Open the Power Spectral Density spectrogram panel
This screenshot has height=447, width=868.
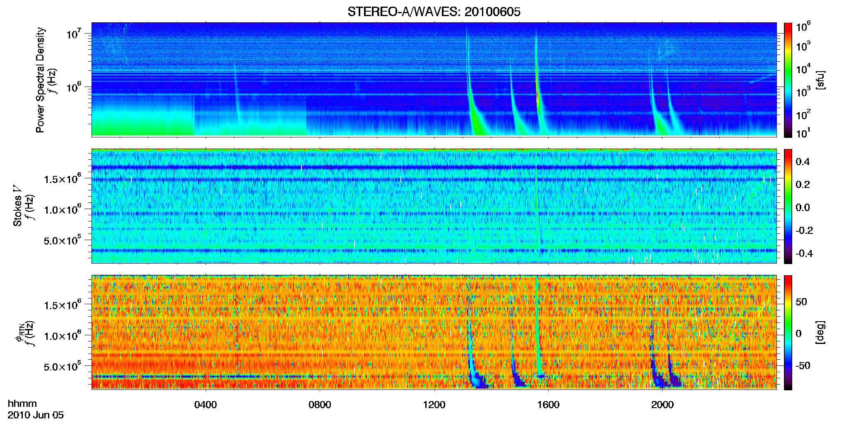click(434, 79)
